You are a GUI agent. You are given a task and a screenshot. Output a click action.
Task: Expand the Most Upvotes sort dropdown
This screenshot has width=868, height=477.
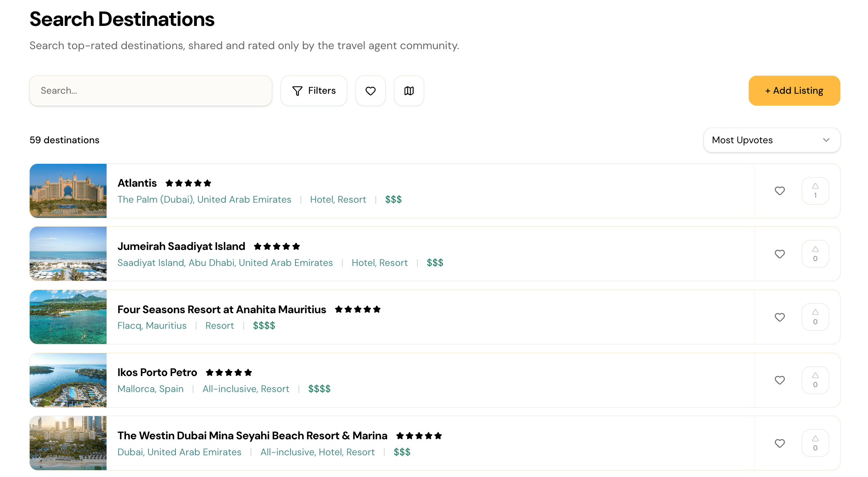pos(772,140)
